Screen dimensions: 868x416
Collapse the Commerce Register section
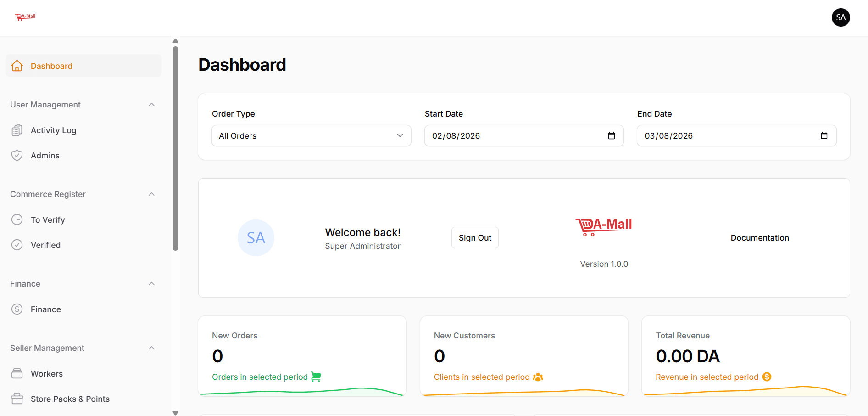[152, 194]
